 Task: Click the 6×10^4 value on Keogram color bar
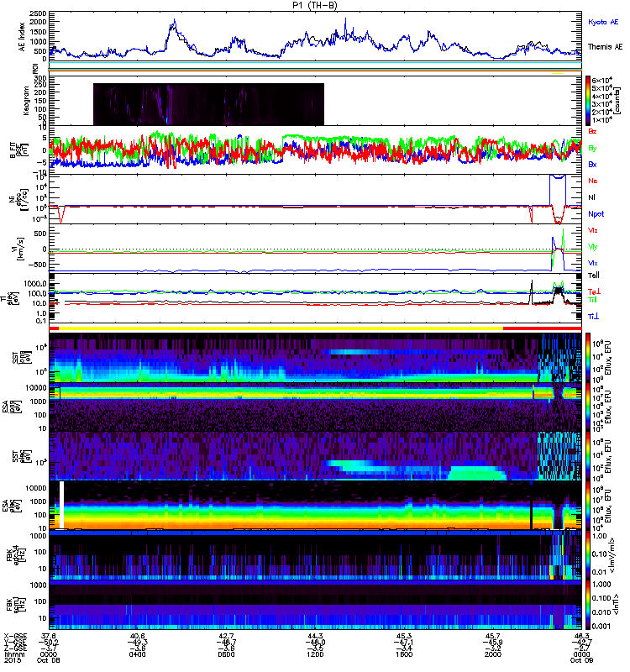tap(601, 80)
